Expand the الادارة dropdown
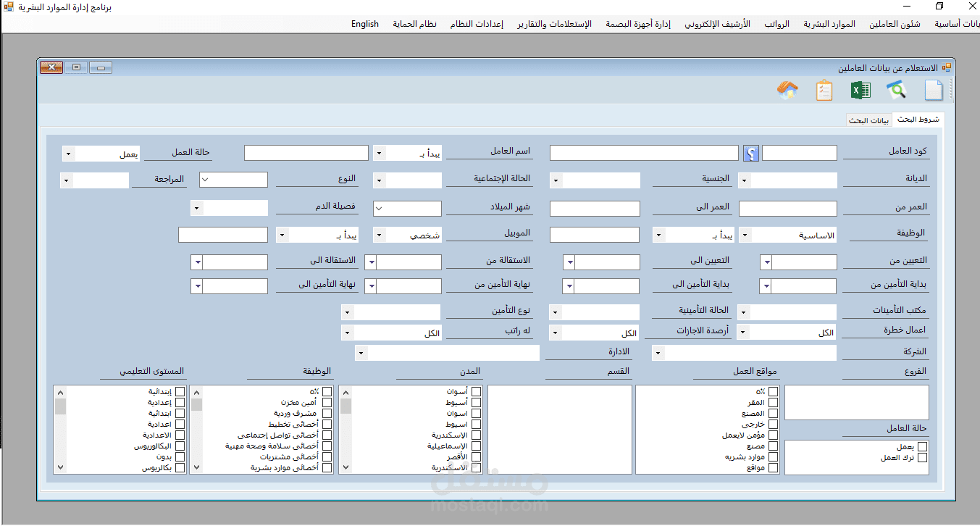Screen dimensions: 980x526 [x=361, y=353]
